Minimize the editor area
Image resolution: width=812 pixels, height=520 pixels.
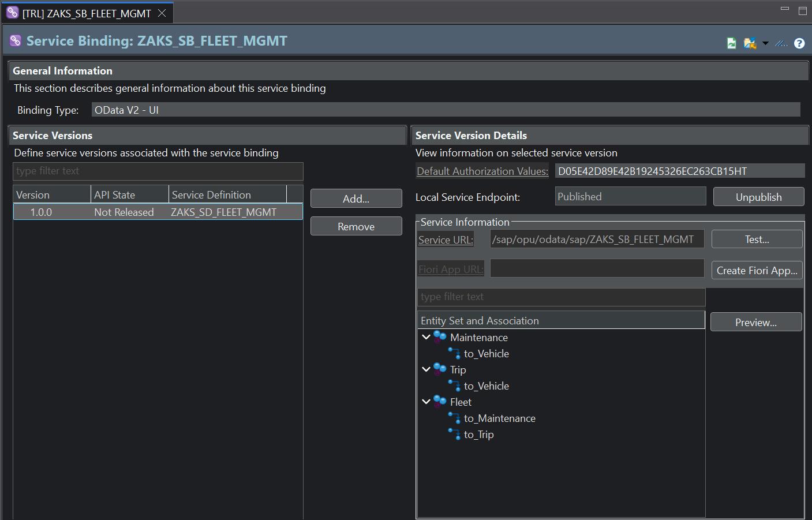click(x=785, y=9)
